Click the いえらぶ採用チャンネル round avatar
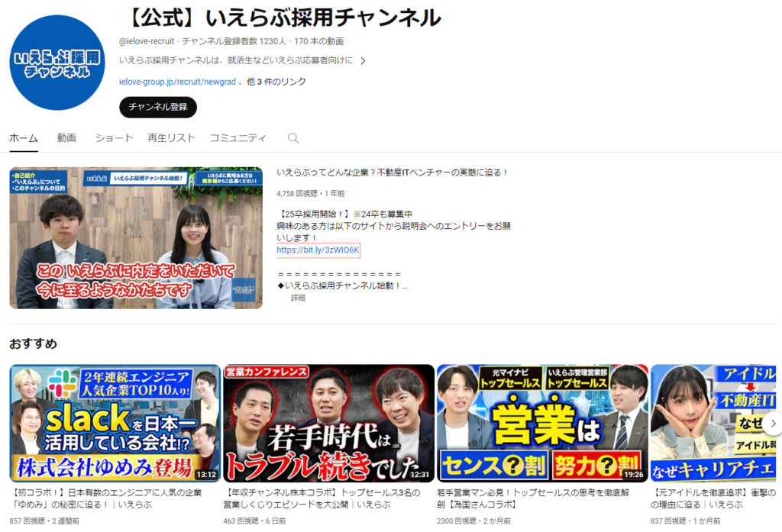 click(57, 63)
